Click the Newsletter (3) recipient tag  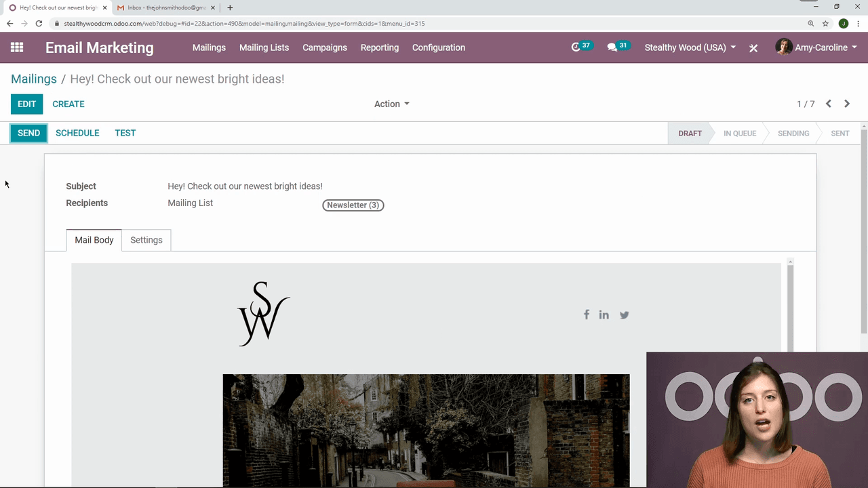pos(353,205)
